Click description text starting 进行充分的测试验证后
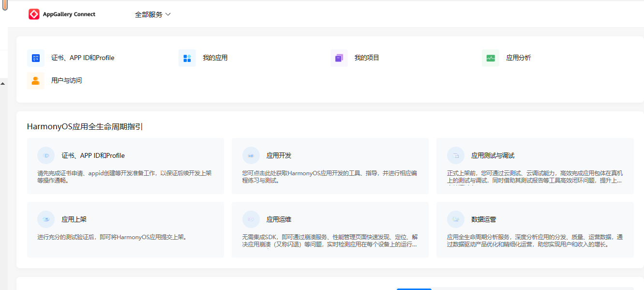This screenshot has height=290, width=644. [x=112, y=237]
